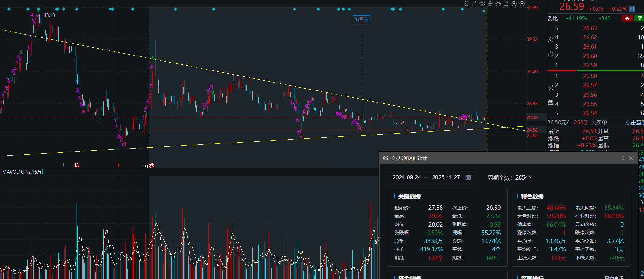The height and width of the screenshot is (279, 644).
Task: Click sell level 5 price 26.63
Action: [590, 28]
